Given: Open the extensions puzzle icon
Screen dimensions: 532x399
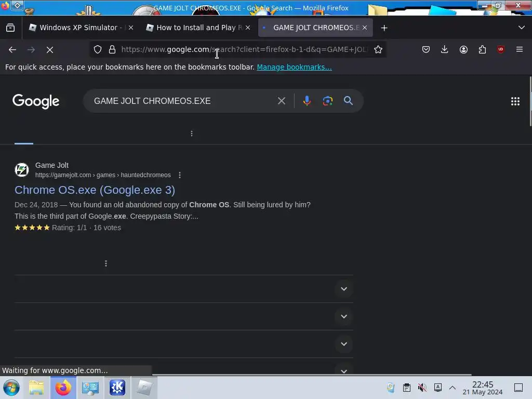Looking at the screenshot, I should click(482, 49).
